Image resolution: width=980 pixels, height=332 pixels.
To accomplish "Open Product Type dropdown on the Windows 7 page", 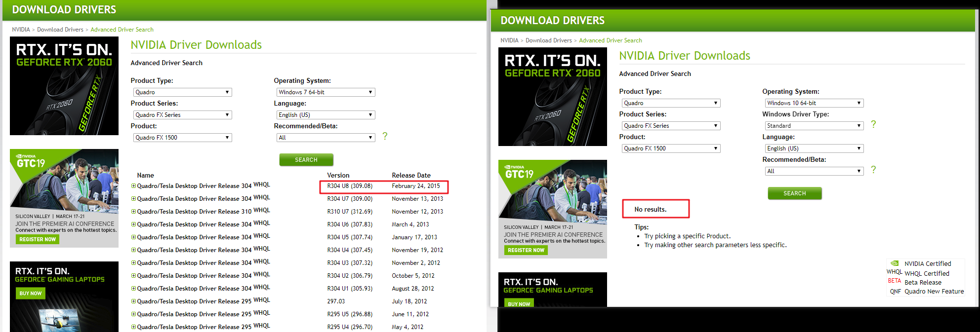I will [182, 92].
